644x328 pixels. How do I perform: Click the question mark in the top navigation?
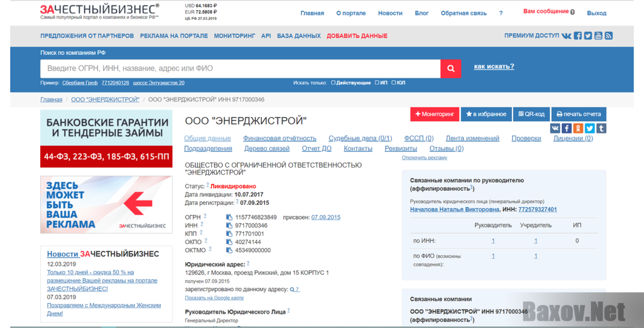501,13
